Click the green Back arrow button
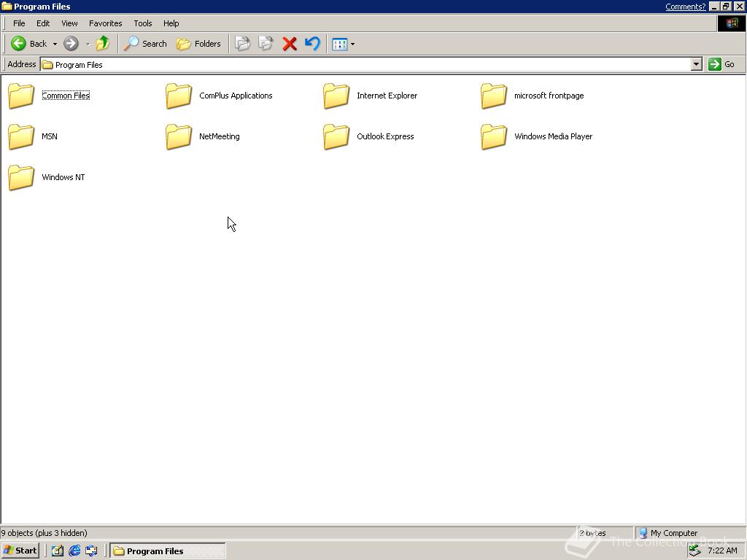 click(18, 43)
